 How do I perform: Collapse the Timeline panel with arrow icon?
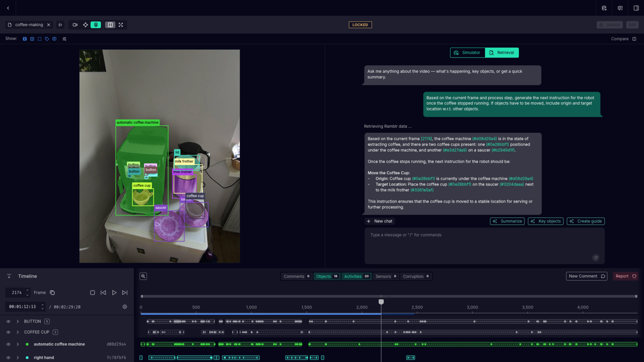click(x=9, y=276)
